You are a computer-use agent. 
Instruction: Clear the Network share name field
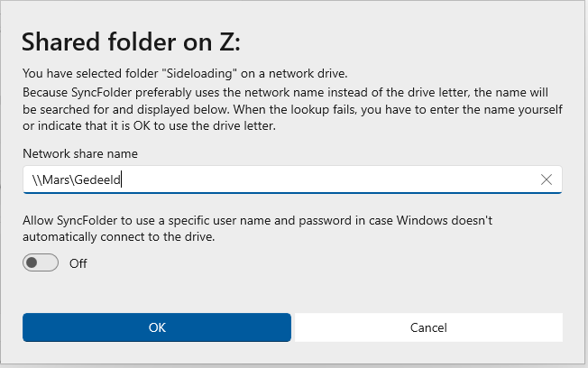(546, 179)
